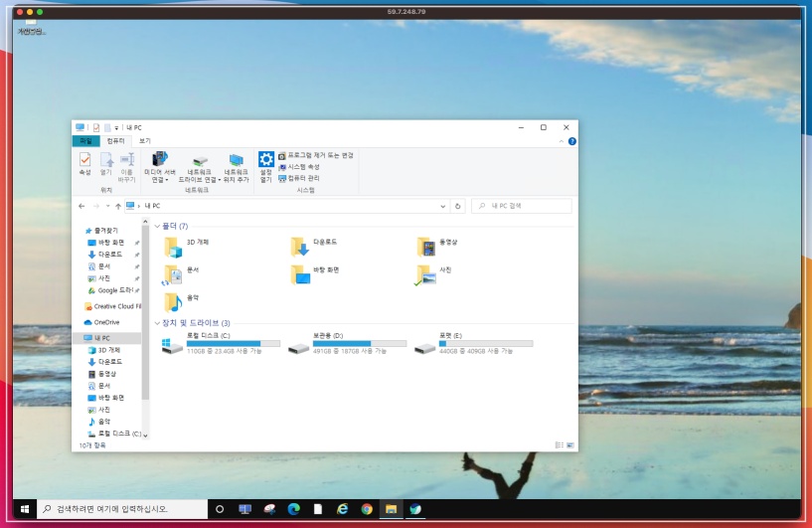This screenshot has width=812, height=528.
Task: Click the Cortana circle on taskbar
Action: click(220, 509)
